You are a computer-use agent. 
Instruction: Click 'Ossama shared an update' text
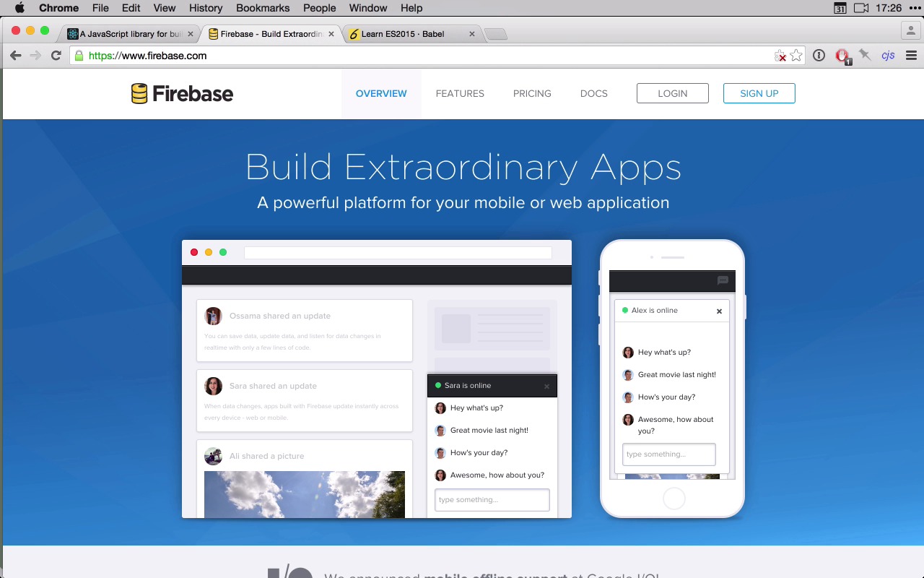(280, 316)
